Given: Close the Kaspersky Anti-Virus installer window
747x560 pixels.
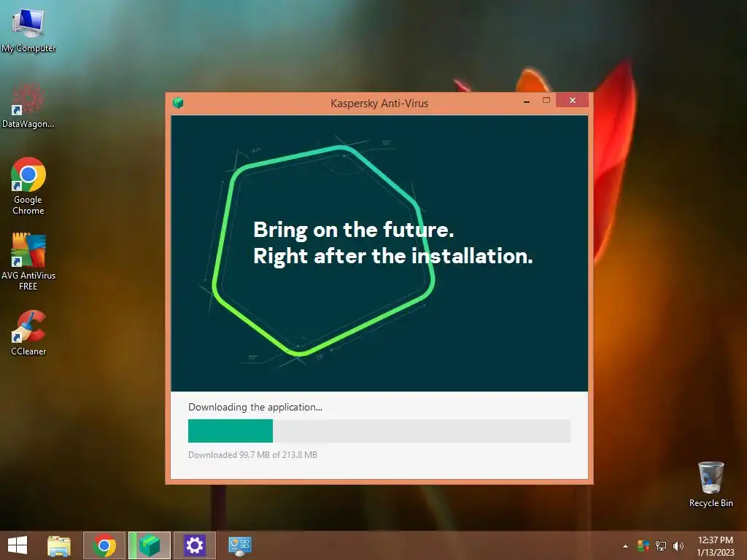Looking at the screenshot, I should tap(572, 100).
